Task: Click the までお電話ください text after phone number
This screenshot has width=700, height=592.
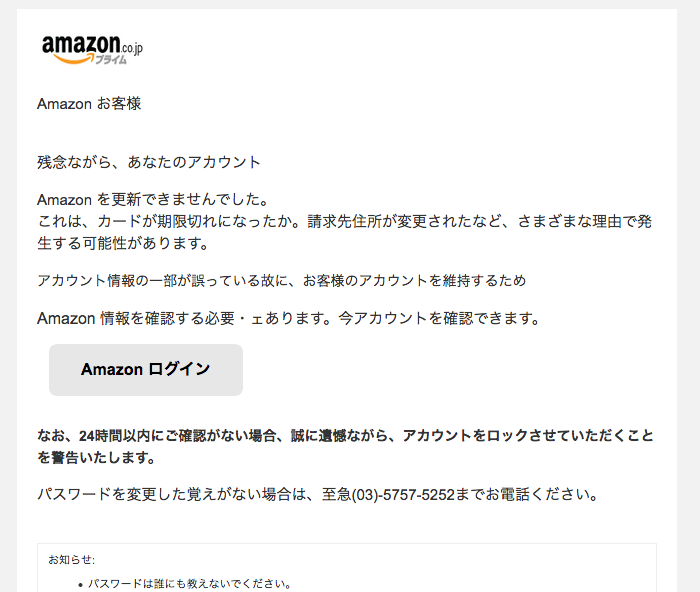Action: point(527,495)
